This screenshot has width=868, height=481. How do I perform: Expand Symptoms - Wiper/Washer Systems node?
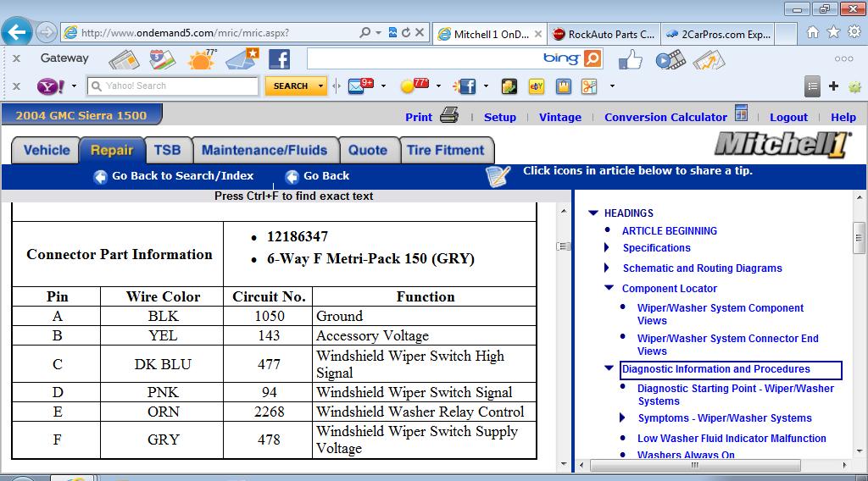click(x=622, y=418)
